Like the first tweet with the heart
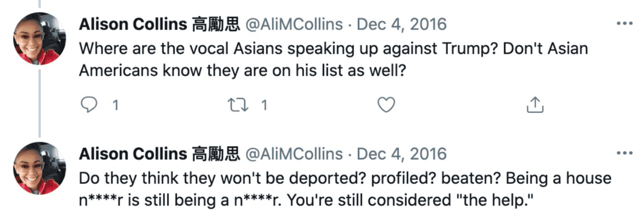644x216 pixels. [x=386, y=105]
